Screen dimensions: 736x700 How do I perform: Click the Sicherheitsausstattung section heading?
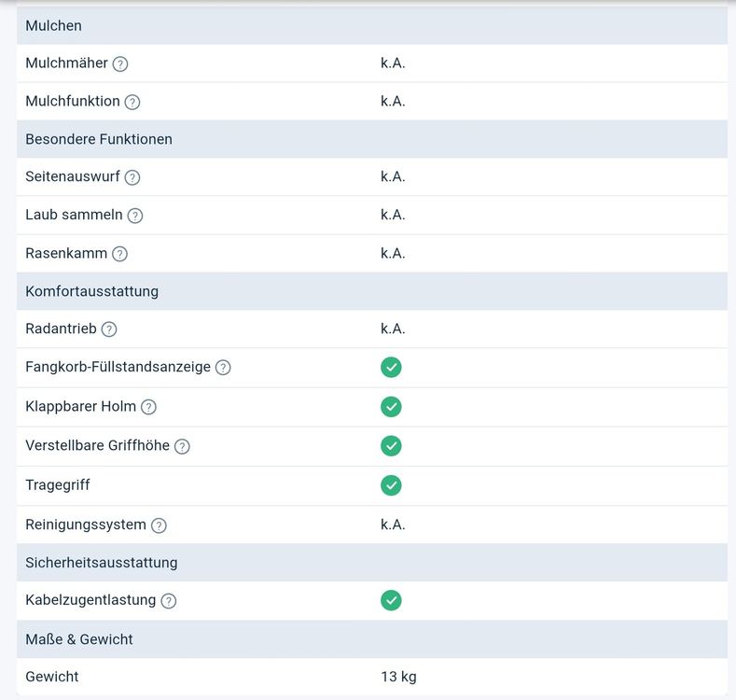click(372, 563)
